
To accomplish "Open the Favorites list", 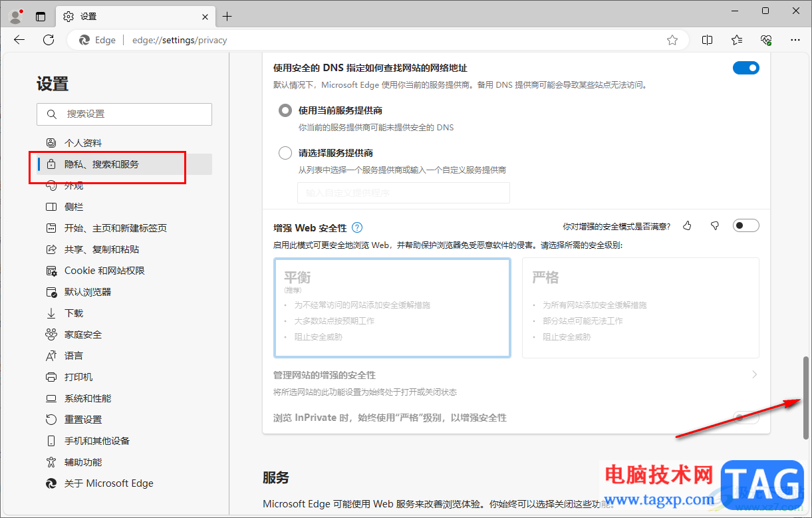I will 737,40.
